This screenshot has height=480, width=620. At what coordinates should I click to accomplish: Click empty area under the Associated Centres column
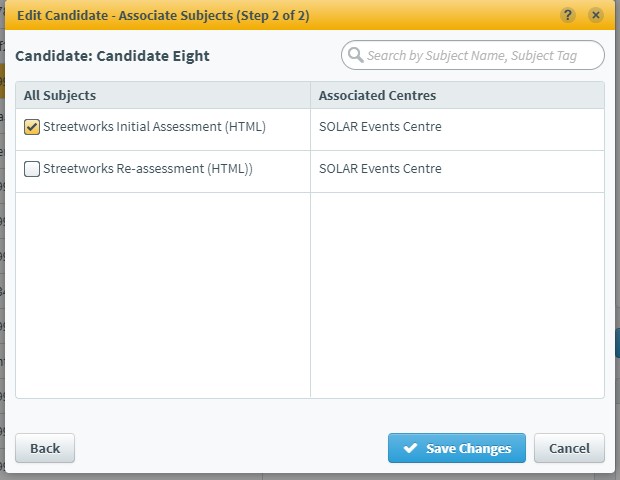[x=457, y=295]
